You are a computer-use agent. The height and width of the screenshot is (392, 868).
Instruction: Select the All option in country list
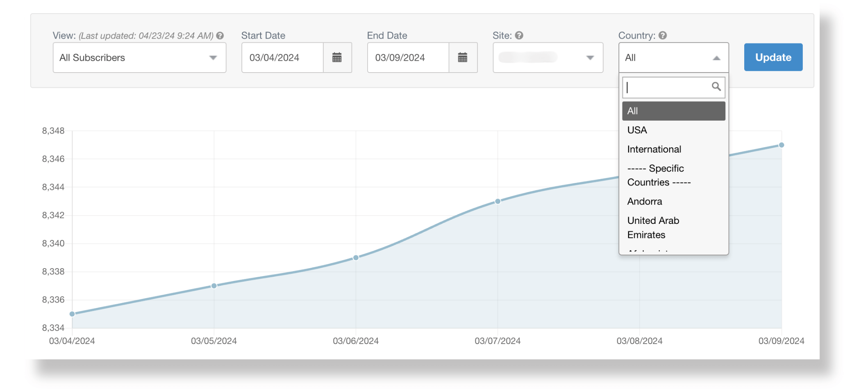[x=673, y=111]
